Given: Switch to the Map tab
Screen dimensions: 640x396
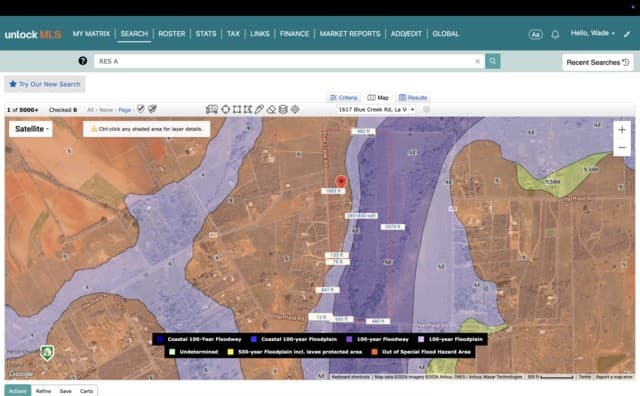Looking at the screenshot, I should (x=378, y=98).
